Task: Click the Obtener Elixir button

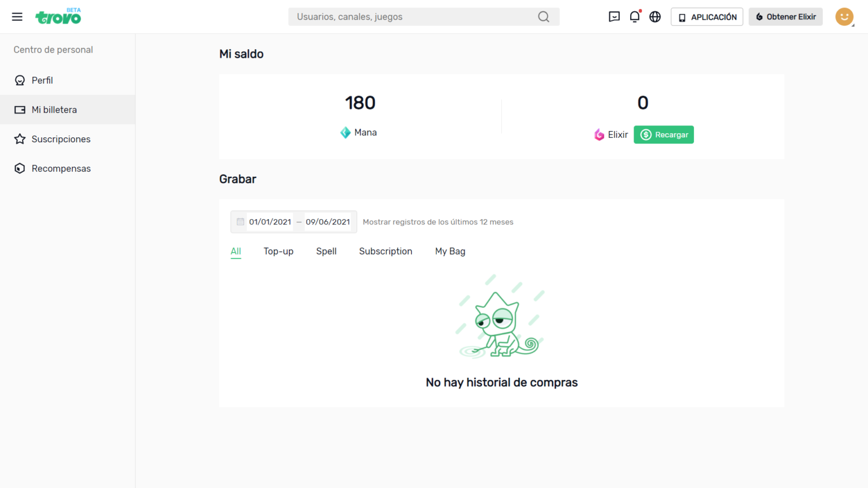Action: [x=785, y=16]
